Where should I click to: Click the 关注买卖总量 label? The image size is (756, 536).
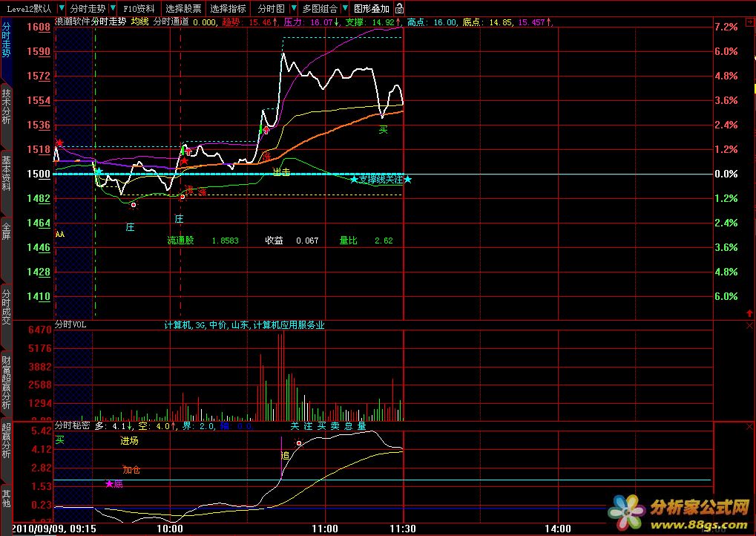329,426
